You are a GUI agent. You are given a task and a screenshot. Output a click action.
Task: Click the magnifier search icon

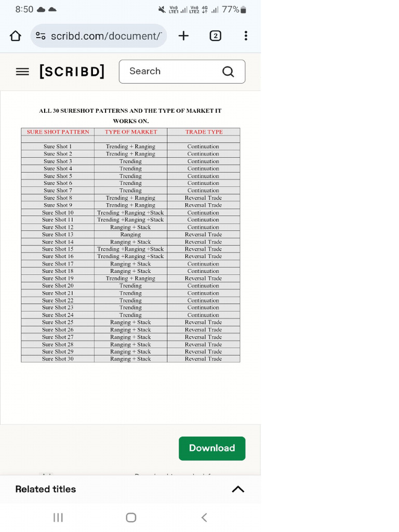point(228,72)
